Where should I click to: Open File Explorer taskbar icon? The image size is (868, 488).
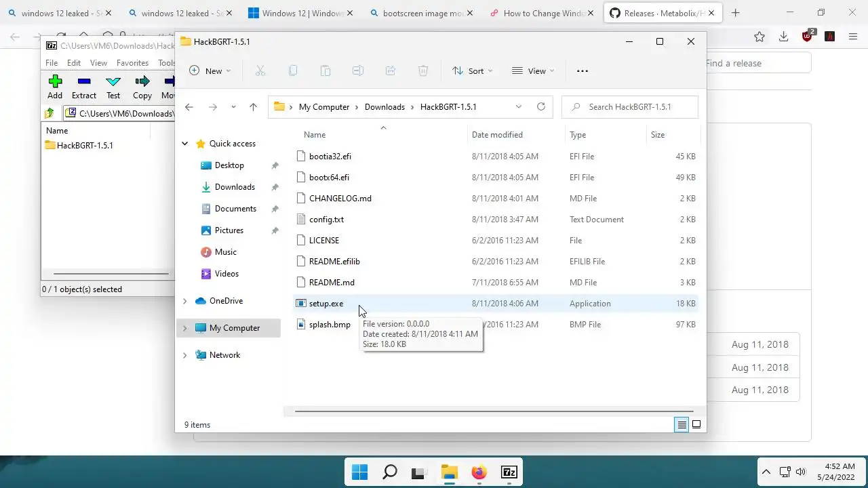pyautogui.click(x=450, y=472)
